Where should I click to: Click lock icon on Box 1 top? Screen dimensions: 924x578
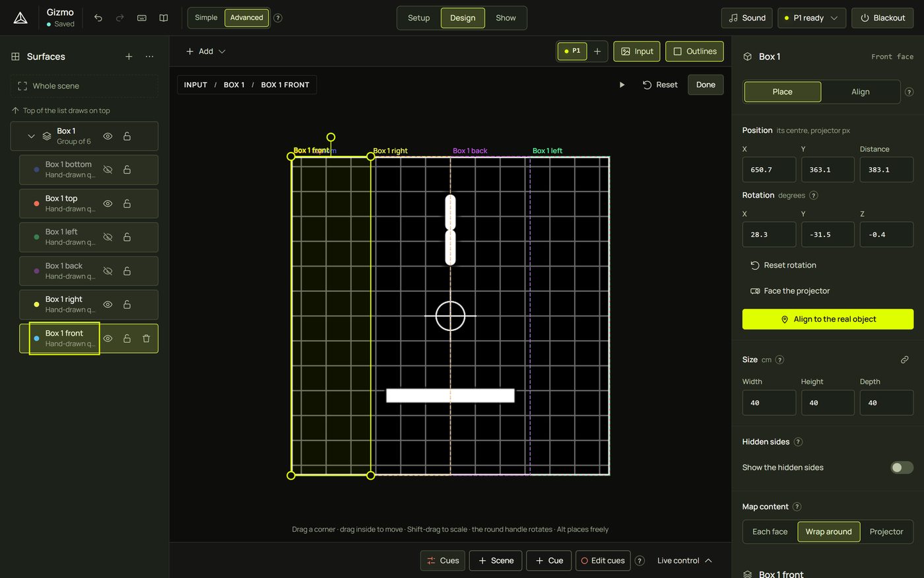(127, 203)
